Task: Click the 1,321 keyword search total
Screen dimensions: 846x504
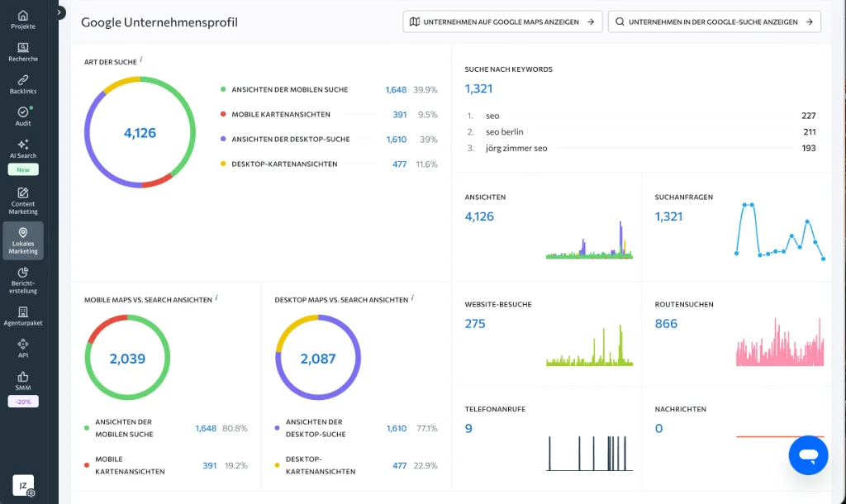Action: (x=478, y=88)
